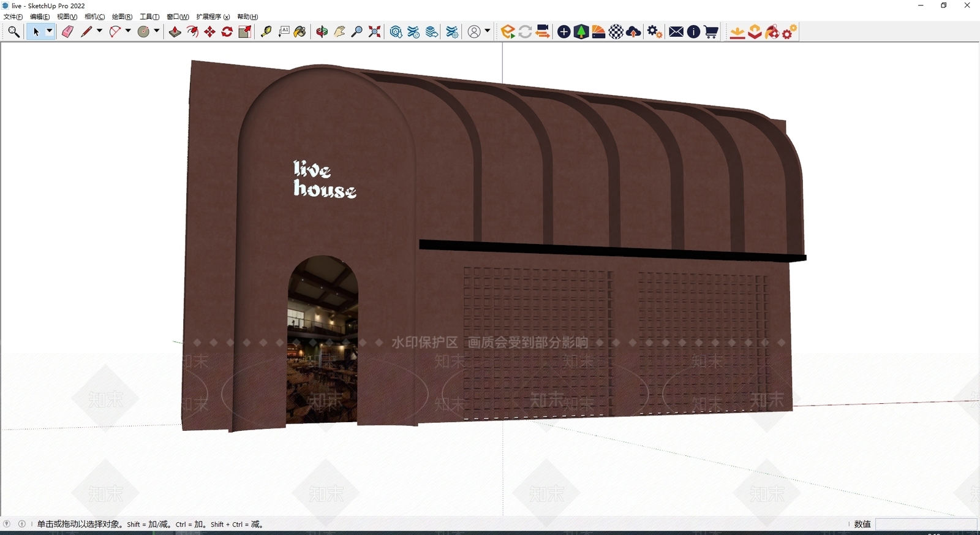The image size is (980, 535).
Task: Expand the Circle shapes dropdown arrow
Action: tap(157, 31)
